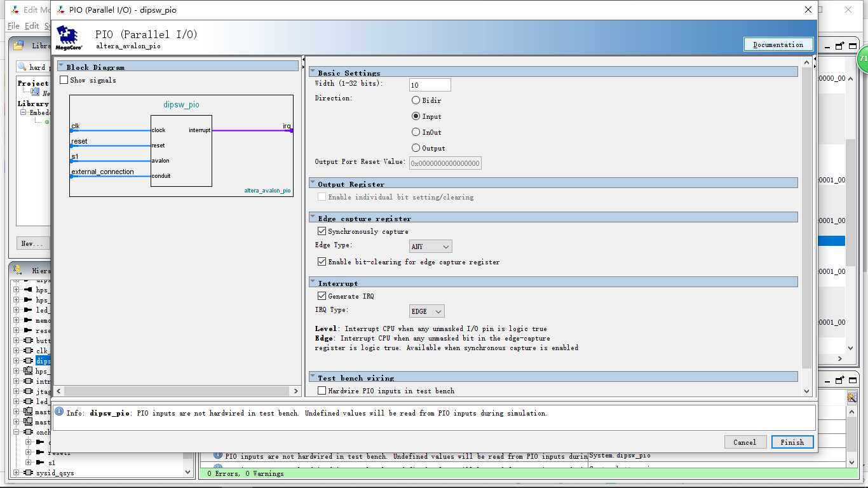The image size is (868, 488).
Task: Click the maximize panel icon in right pane
Action: (x=851, y=46)
